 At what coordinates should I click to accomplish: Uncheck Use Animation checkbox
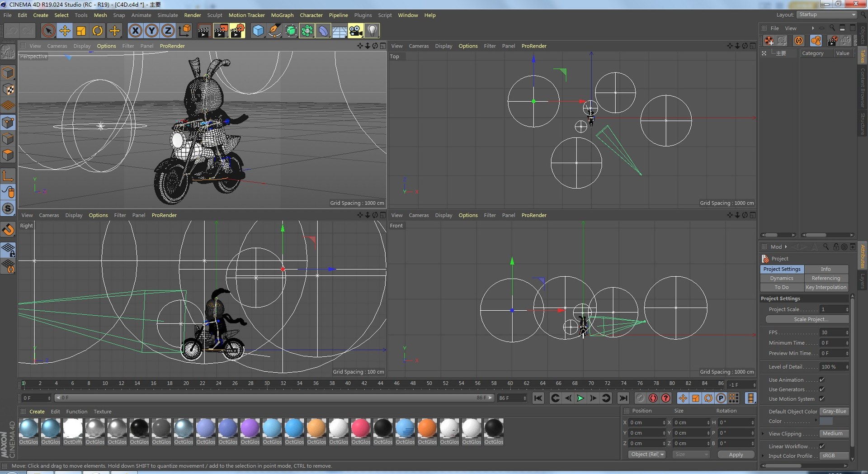[822, 380]
